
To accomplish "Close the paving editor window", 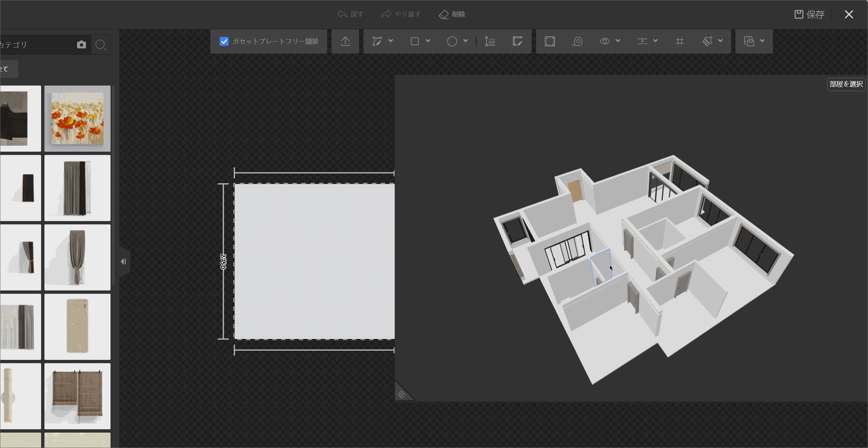I will pos(849,14).
